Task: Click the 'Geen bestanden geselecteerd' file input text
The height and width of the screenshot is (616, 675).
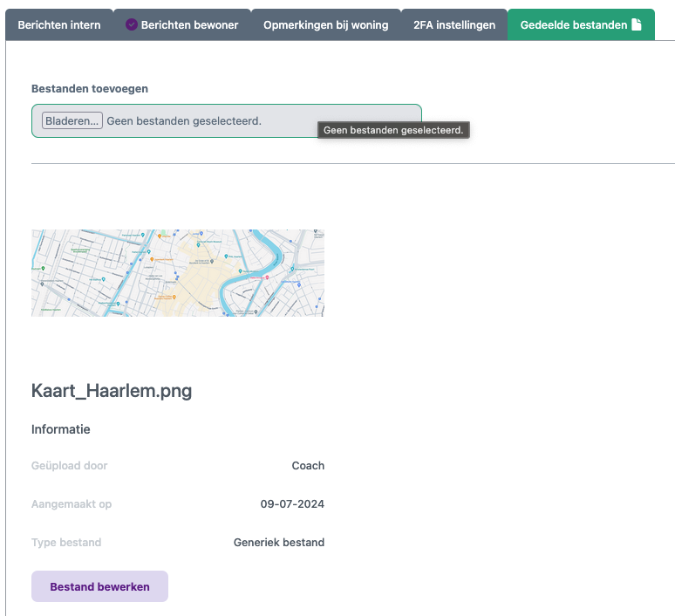Action: (184, 120)
